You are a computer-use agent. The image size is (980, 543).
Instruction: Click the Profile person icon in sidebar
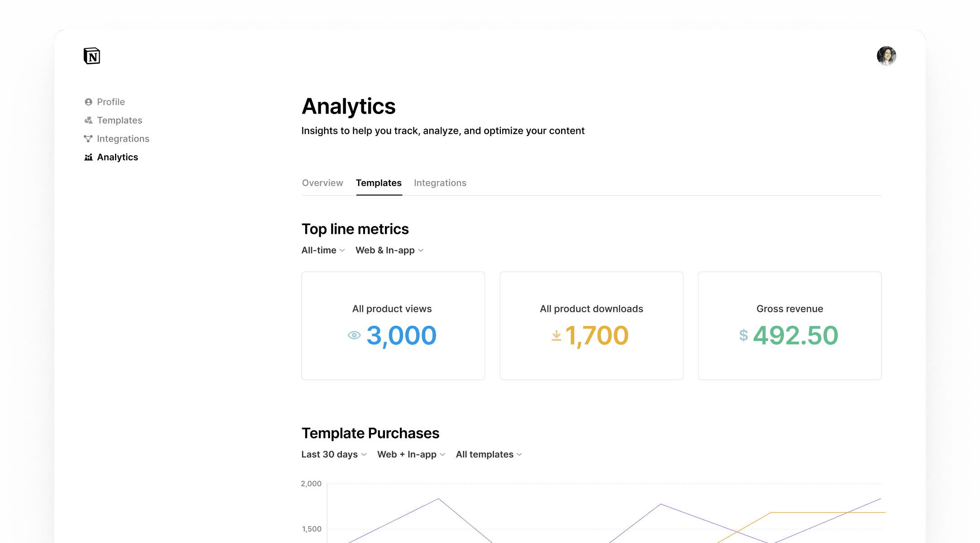click(x=88, y=102)
